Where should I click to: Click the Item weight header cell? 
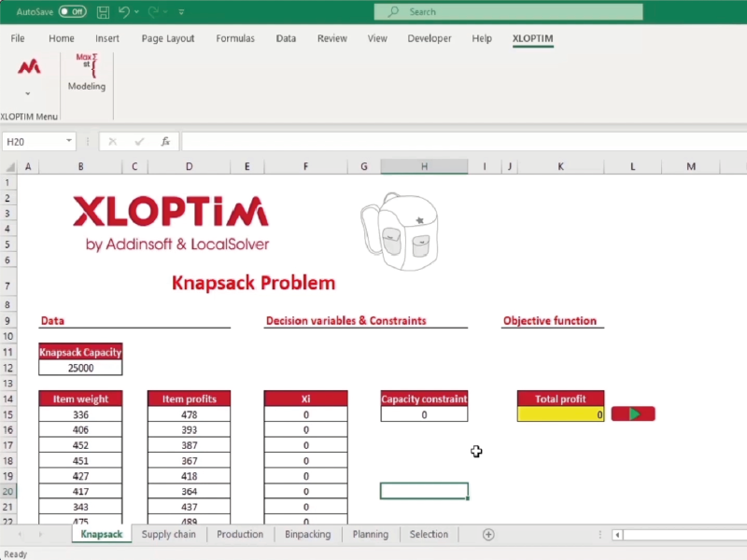coord(80,399)
